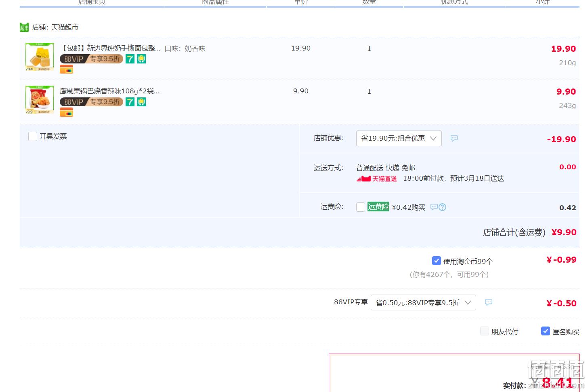This screenshot has width=588, height=392.
Task: Click the ¥-0.99 淘金币 deduction amount
Action: 561,259
